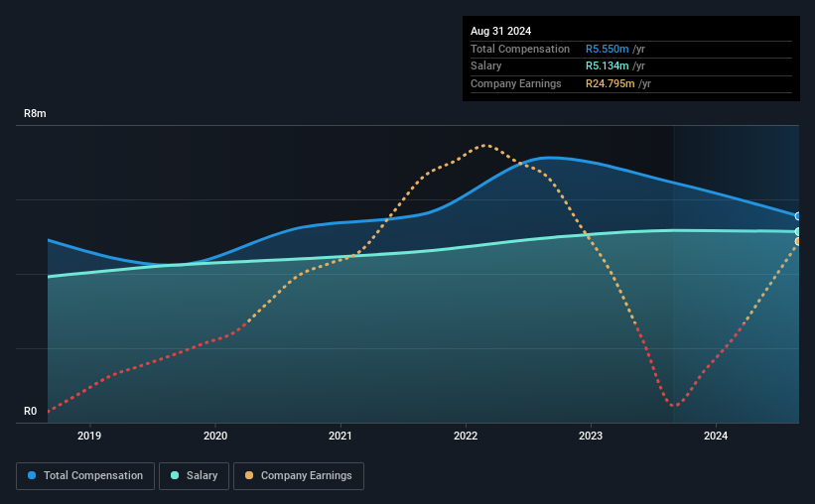Click the R5.550m total compensation value
The width and height of the screenshot is (815, 504).
pyautogui.click(x=608, y=49)
